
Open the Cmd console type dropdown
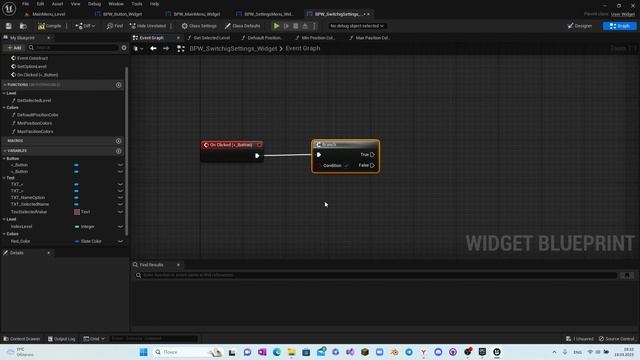point(94,339)
